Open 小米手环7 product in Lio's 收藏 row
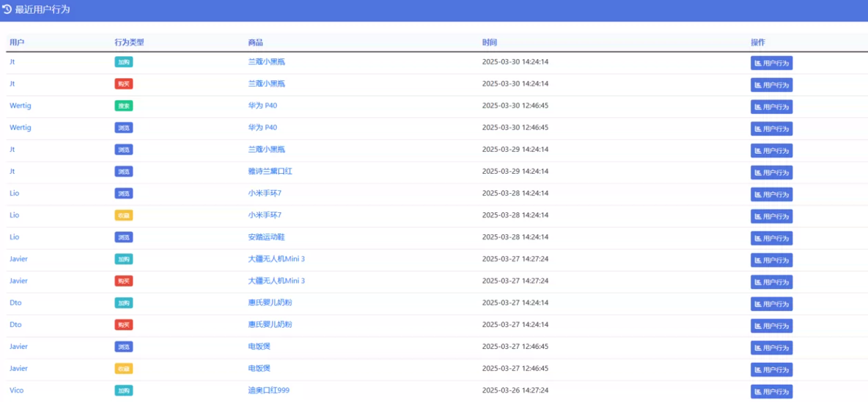868x402 pixels. click(265, 215)
